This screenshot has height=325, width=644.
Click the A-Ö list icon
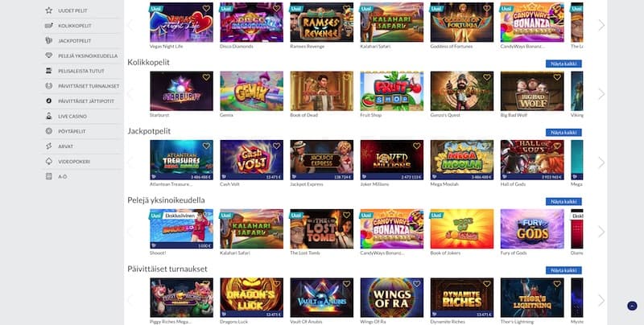[x=49, y=176]
